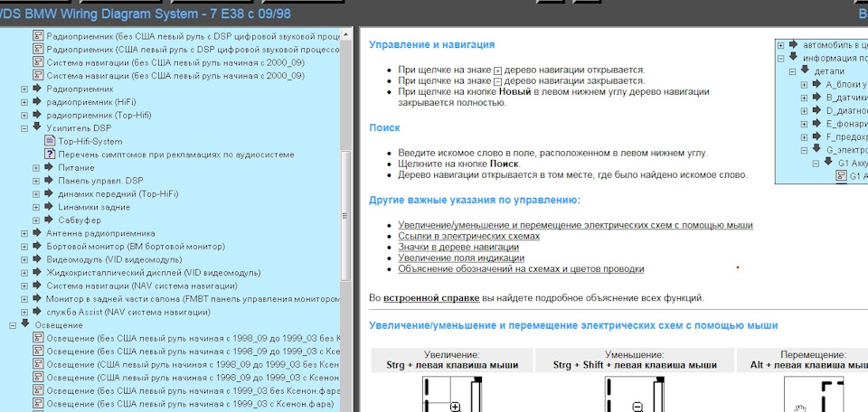Open the встроенной справке help link

431,298
